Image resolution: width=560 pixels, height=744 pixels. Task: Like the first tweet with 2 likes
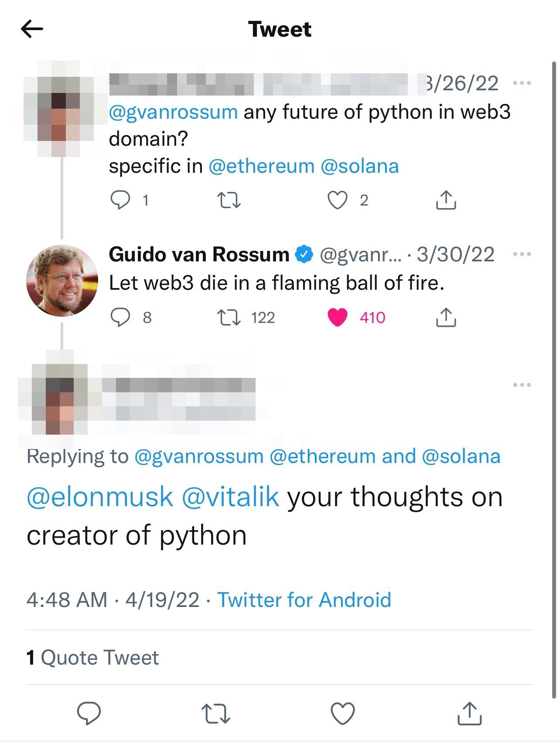337,200
